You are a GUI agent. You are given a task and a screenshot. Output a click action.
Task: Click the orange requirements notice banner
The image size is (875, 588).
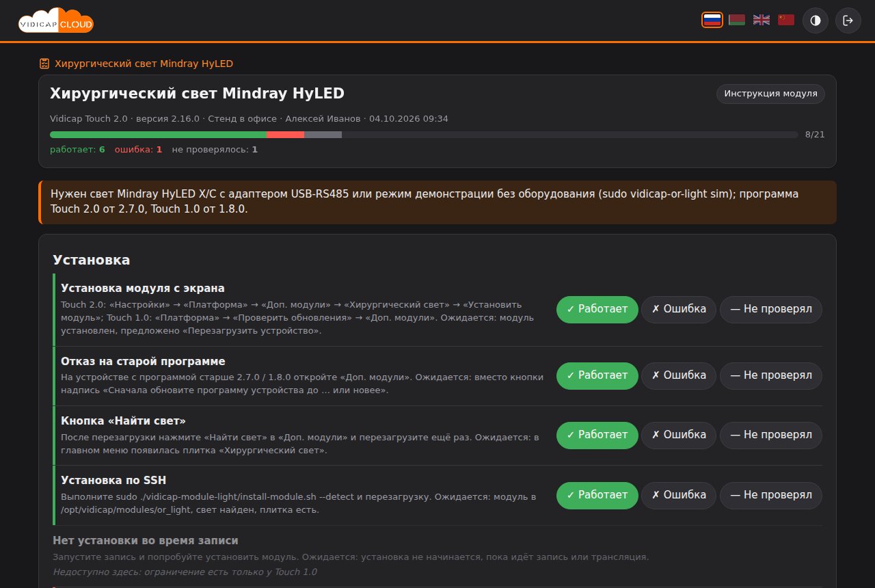(437, 202)
